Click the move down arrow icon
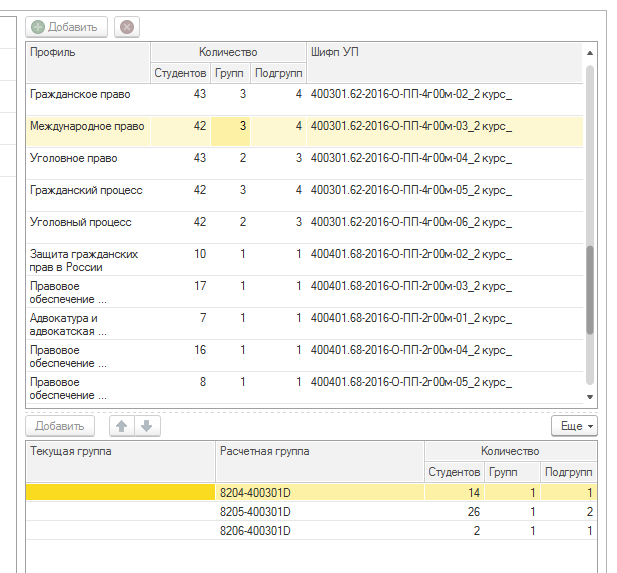The image size is (617, 573). [146, 426]
